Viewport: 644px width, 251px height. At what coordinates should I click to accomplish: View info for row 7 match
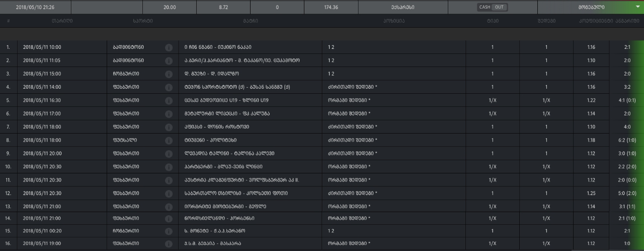click(169, 127)
